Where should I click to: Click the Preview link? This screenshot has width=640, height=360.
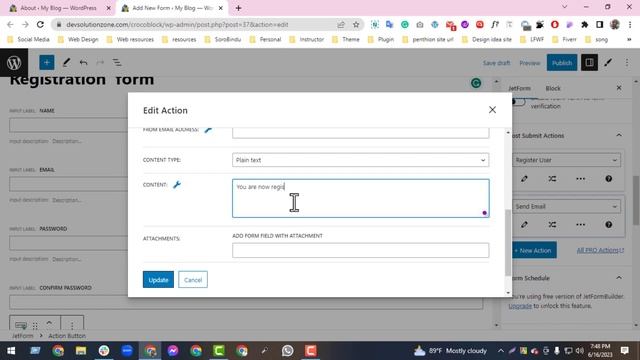click(x=530, y=63)
